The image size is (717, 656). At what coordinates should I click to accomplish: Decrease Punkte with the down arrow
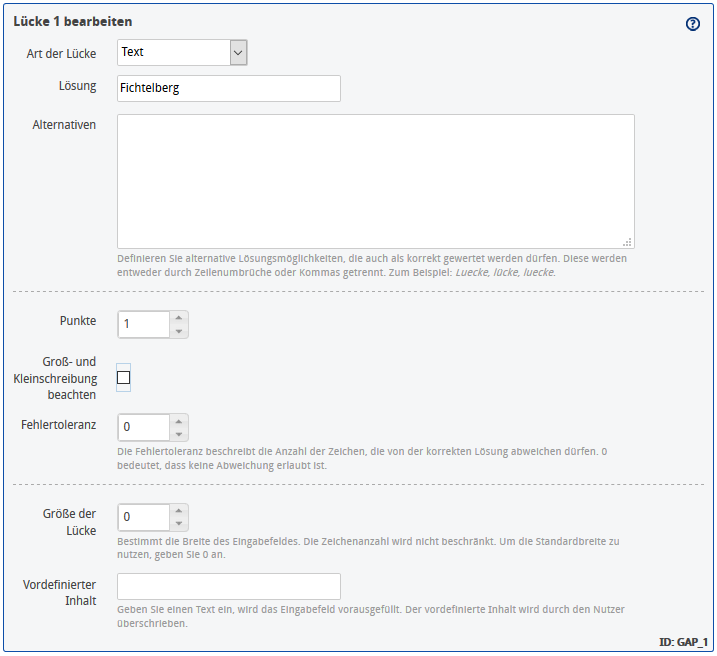coord(179,331)
